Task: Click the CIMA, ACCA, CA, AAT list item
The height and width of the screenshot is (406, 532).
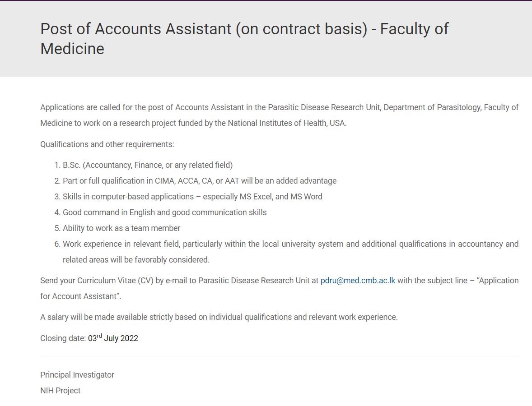Action: coord(200,181)
